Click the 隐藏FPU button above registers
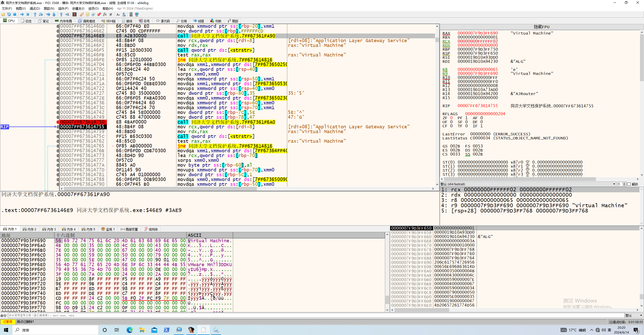The width and height of the screenshot is (644, 335). click(542, 27)
